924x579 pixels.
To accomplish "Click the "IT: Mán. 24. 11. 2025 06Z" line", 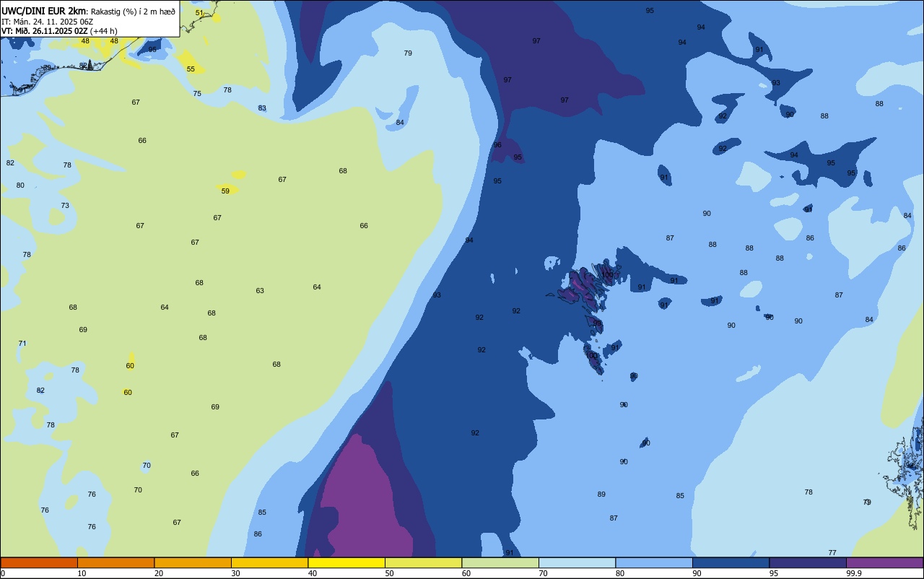I will (47, 22).
